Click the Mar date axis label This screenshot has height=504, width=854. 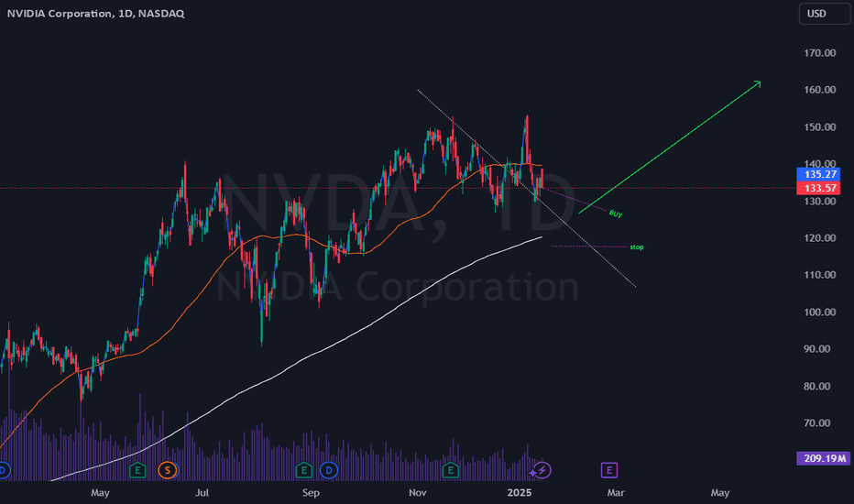pos(616,493)
